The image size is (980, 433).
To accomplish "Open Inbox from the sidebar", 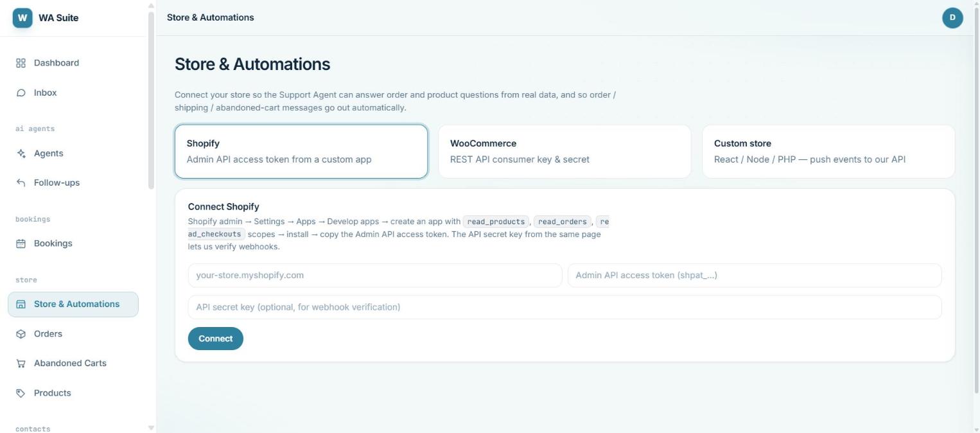I will [73, 93].
